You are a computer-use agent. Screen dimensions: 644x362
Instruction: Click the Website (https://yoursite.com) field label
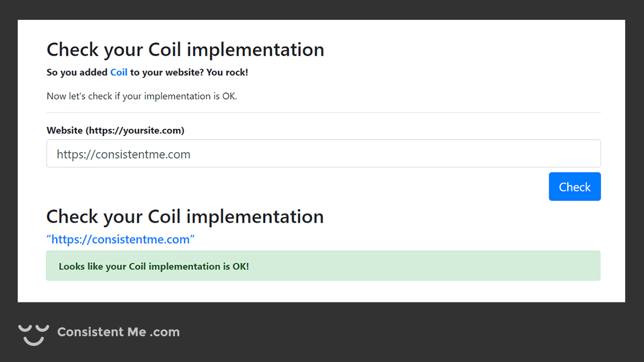(115, 130)
